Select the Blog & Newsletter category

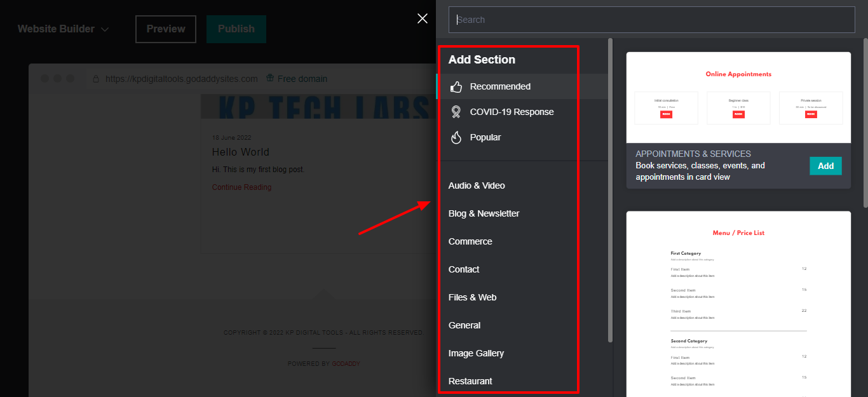point(484,213)
